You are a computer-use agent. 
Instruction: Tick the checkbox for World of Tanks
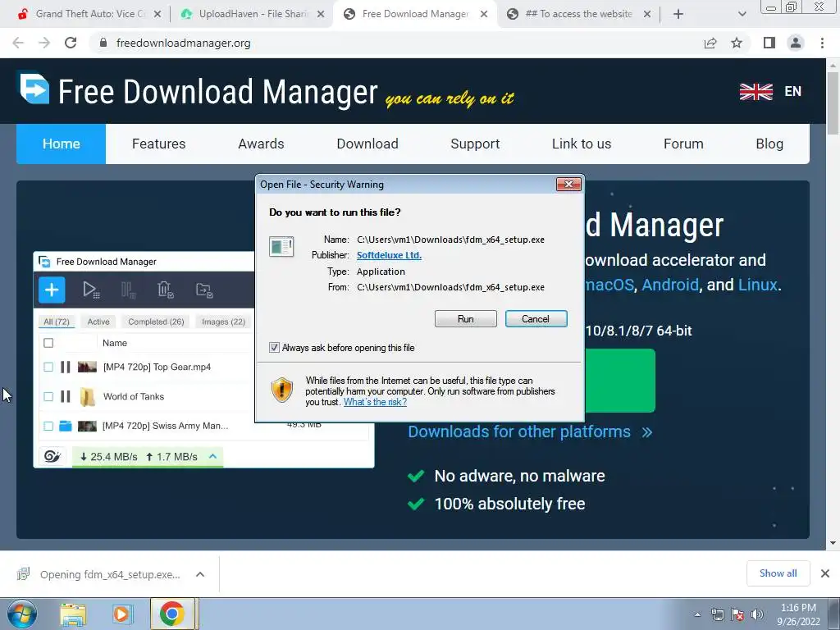[48, 396]
